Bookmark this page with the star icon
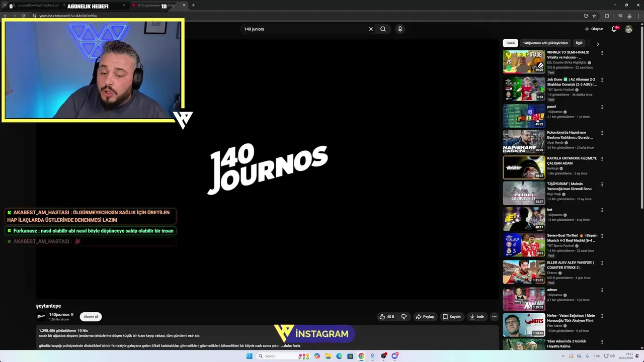This screenshot has width=644, height=362. tap(594, 16)
